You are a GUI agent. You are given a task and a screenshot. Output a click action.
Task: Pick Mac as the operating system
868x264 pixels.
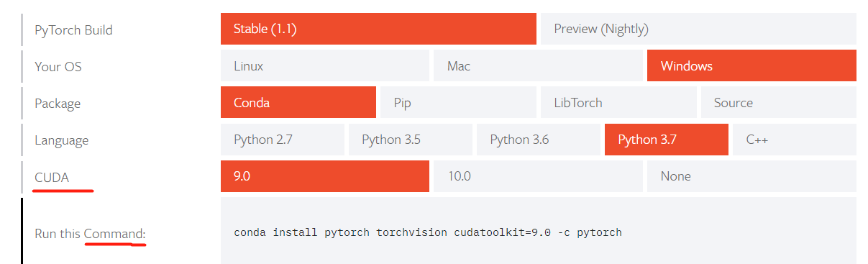coord(538,65)
